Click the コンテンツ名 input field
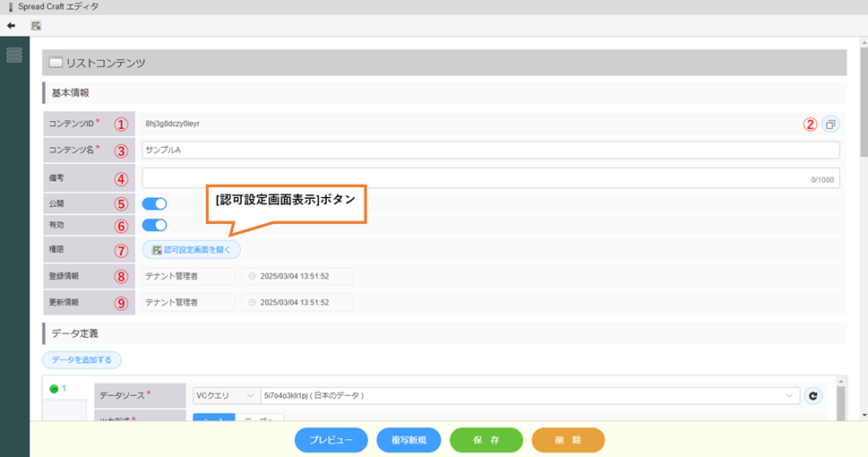 [490, 150]
